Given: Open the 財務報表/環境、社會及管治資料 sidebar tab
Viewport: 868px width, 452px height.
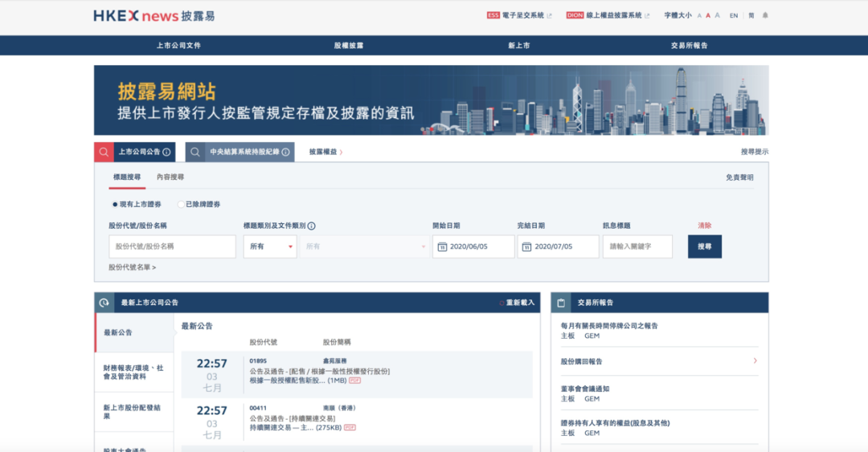Looking at the screenshot, I should [x=133, y=372].
